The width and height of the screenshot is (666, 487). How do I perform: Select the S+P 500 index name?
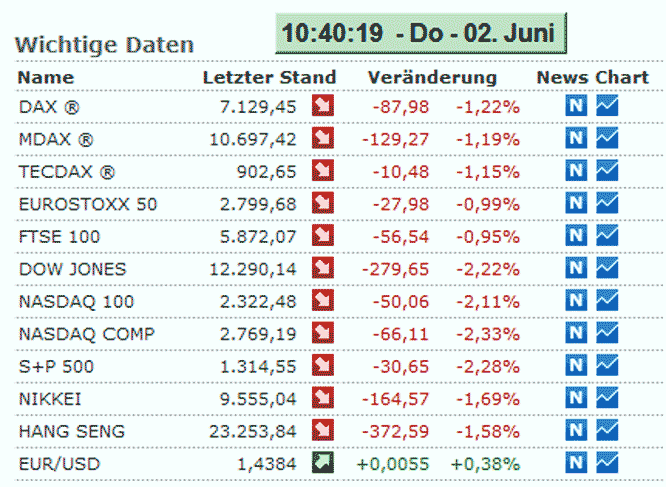coord(56,367)
